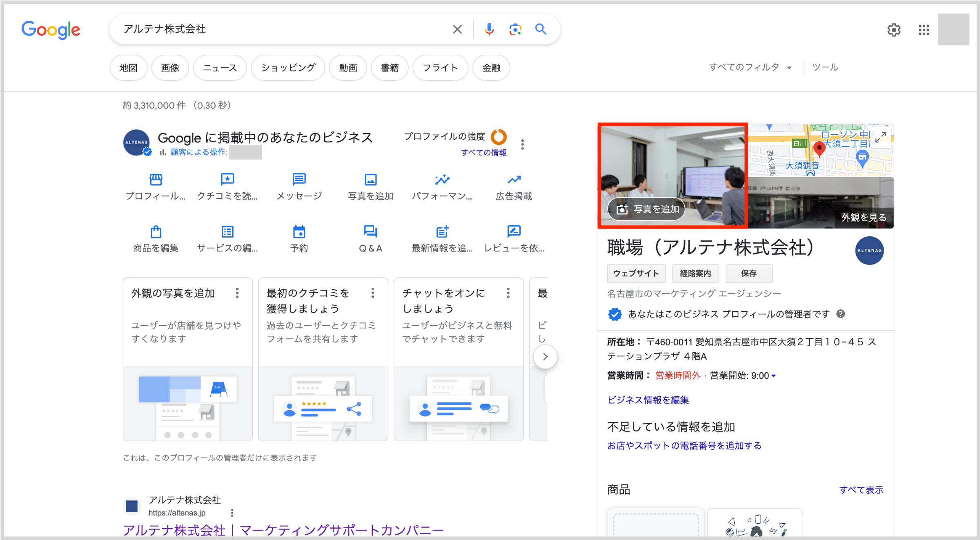980x540 pixels.
Task: Open the three-dot menu on チャットをオンに card
Action: [x=508, y=293]
